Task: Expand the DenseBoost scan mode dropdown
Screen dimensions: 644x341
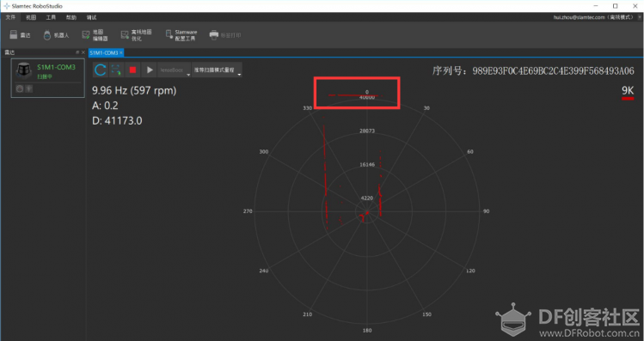Action: pos(175,70)
